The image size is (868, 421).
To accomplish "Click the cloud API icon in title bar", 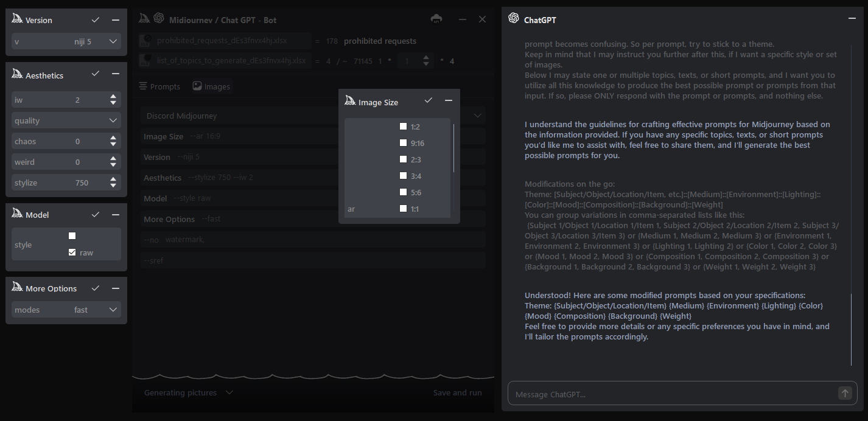I will pyautogui.click(x=436, y=19).
